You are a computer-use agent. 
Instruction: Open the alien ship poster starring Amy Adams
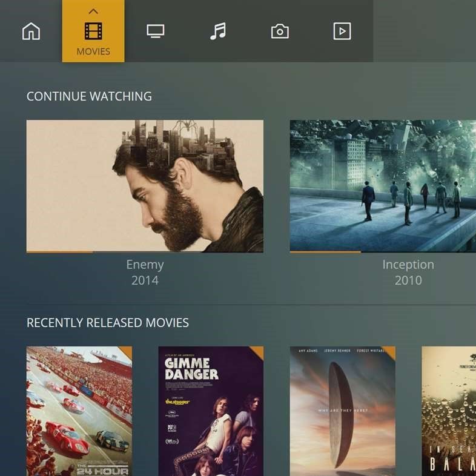[342, 411]
